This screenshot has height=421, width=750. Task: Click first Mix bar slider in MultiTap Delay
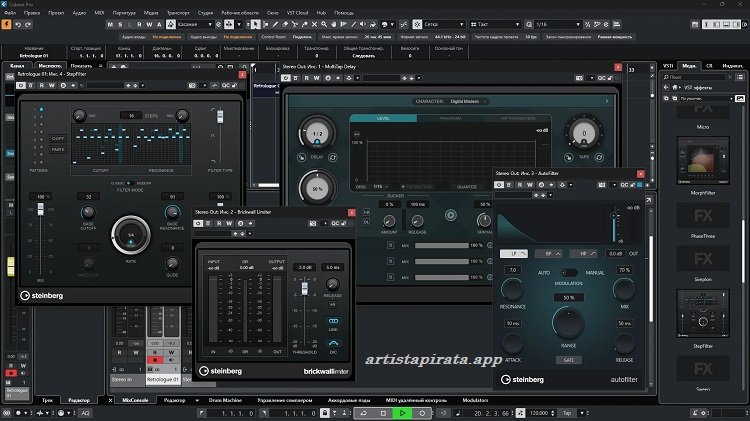point(441,245)
